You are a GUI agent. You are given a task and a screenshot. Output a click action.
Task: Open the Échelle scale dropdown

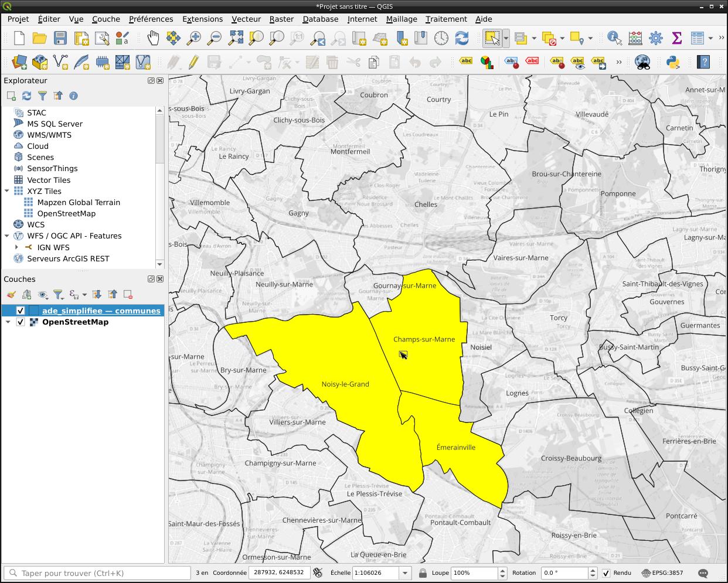click(x=404, y=573)
